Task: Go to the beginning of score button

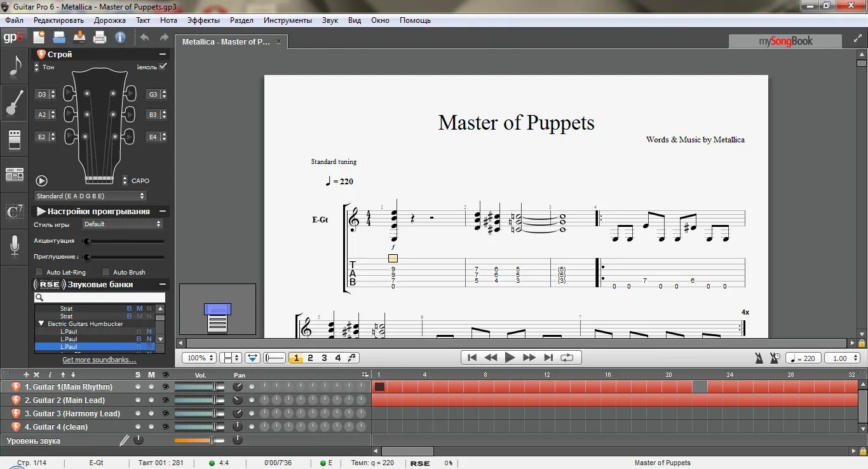Action: click(x=472, y=358)
